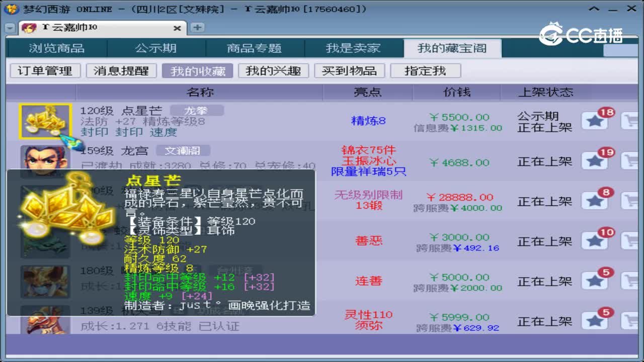Click the 指定我 button
The width and height of the screenshot is (644, 362).
tap(426, 71)
